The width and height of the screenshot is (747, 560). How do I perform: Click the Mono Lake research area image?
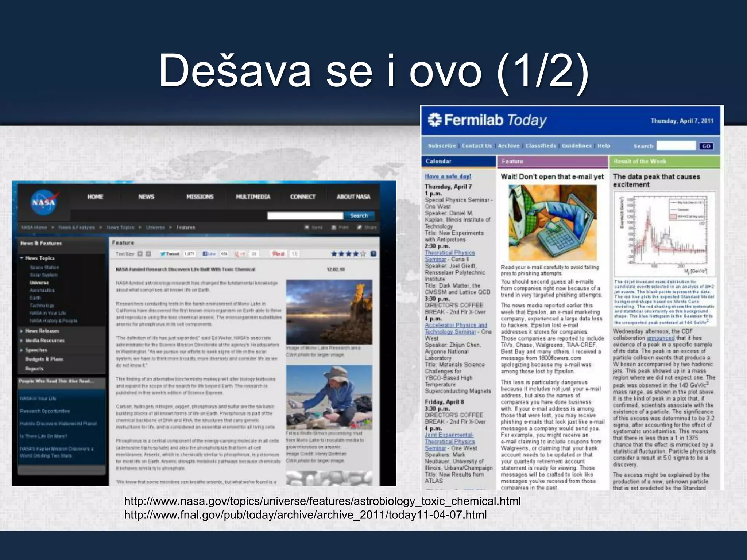pos(329,312)
